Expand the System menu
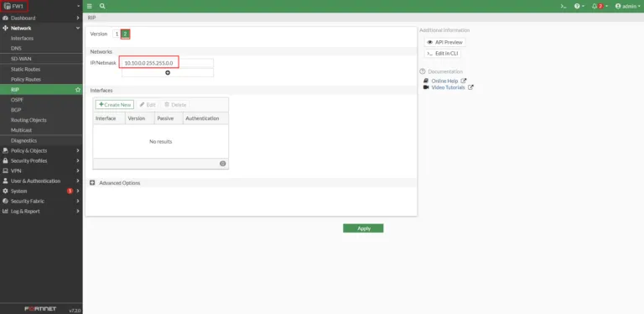This screenshot has width=644, height=314. [41, 191]
